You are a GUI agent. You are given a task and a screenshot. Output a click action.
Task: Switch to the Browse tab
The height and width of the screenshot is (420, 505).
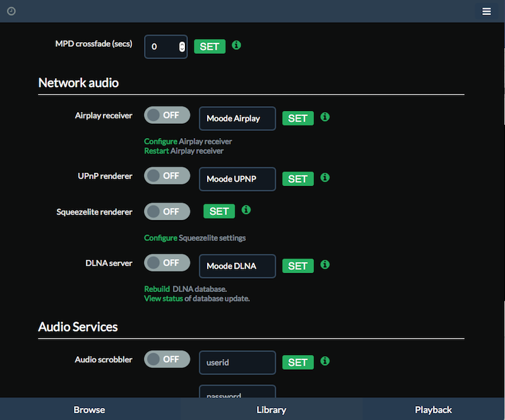point(90,410)
